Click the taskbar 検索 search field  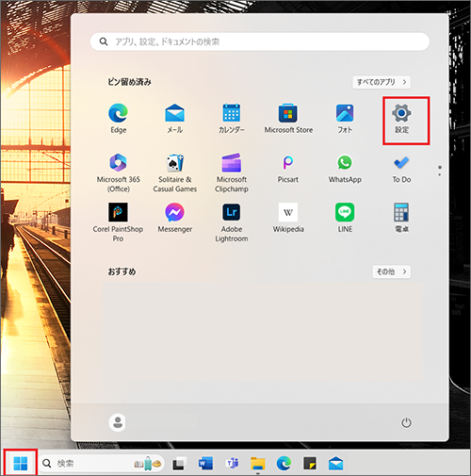pyautogui.click(x=102, y=463)
